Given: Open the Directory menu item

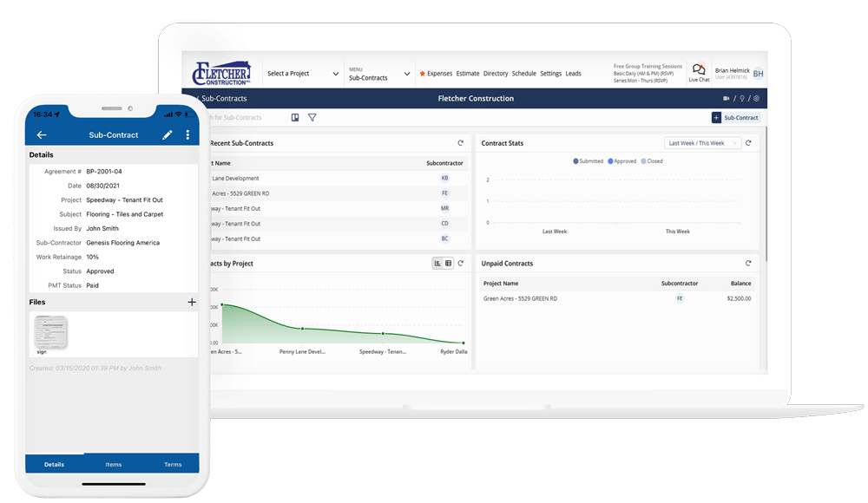Looking at the screenshot, I should click(496, 74).
